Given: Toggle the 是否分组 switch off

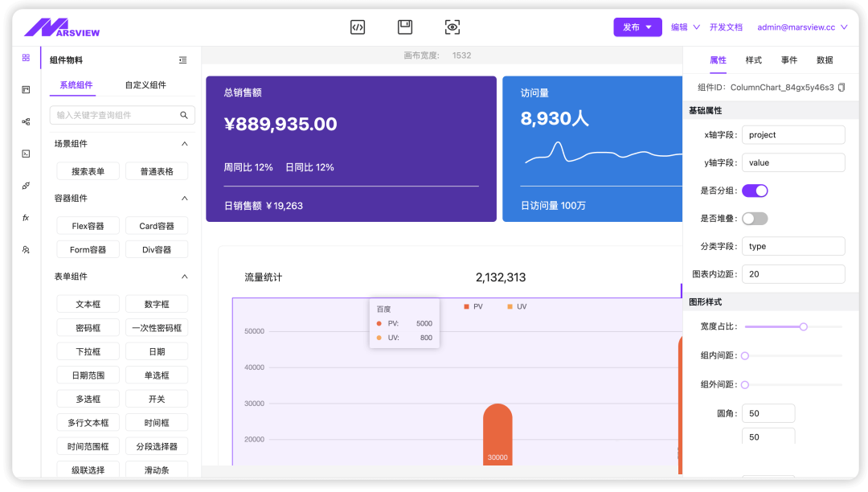Looking at the screenshot, I should click(x=755, y=191).
